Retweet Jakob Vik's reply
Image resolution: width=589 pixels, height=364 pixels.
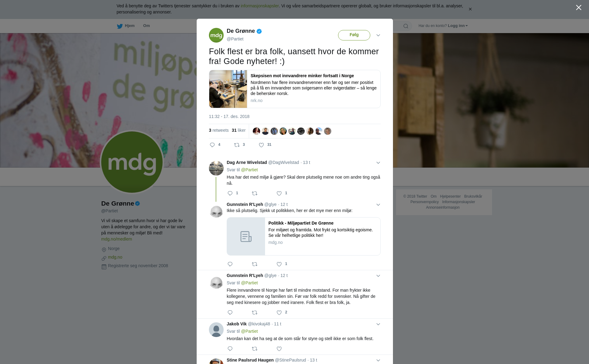tap(255, 349)
